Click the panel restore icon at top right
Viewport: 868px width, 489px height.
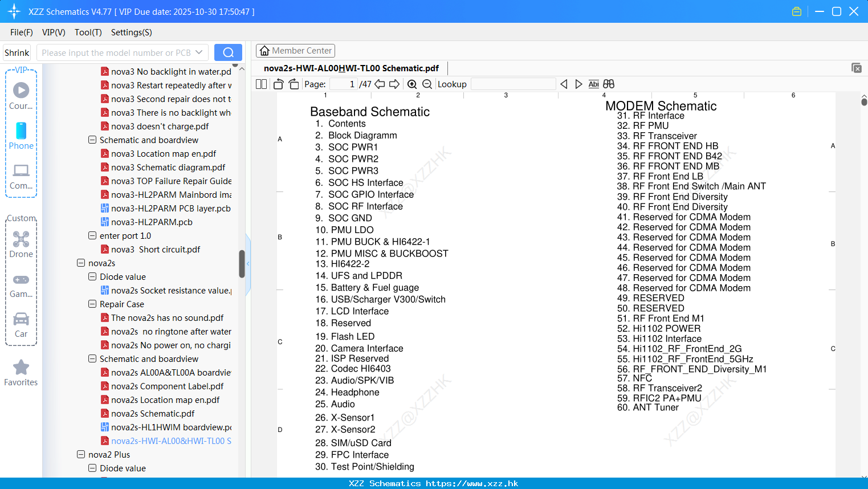click(x=857, y=68)
